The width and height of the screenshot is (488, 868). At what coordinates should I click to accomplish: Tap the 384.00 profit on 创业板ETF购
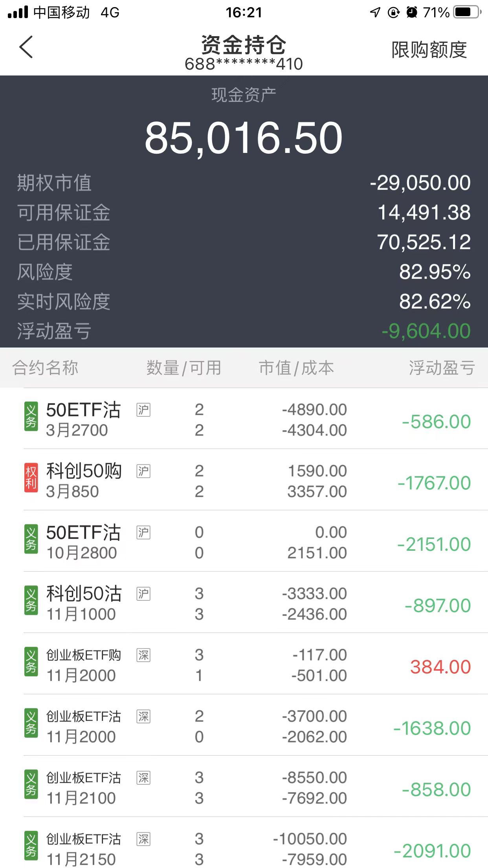tap(440, 667)
